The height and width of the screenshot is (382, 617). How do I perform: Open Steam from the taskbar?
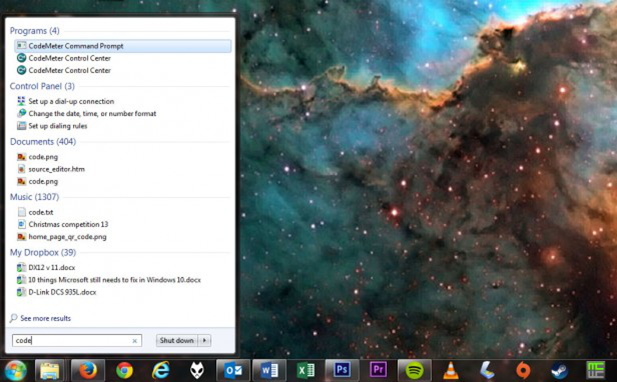559,370
